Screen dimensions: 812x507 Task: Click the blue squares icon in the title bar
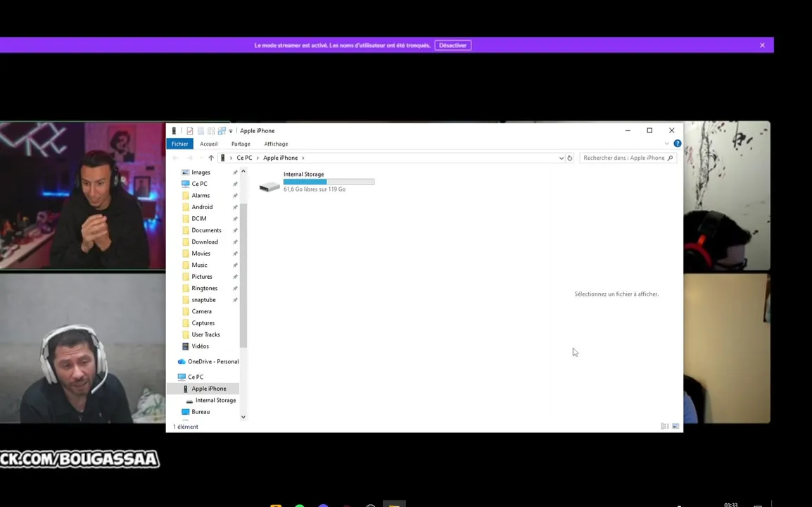[222, 131]
